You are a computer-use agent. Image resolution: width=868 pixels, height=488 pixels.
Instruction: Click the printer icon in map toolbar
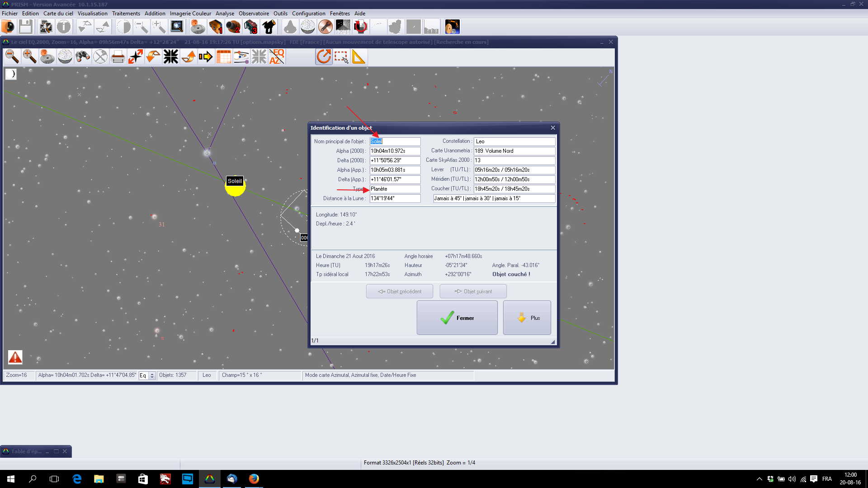[x=118, y=57]
